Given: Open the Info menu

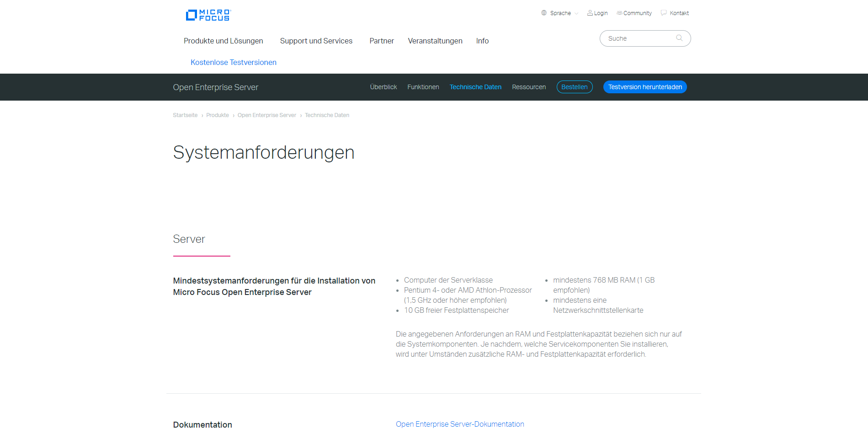Looking at the screenshot, I should point(482,41).
